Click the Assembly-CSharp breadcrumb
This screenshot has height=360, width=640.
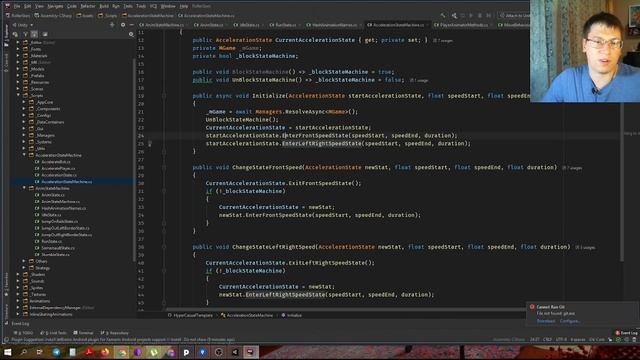53,16
